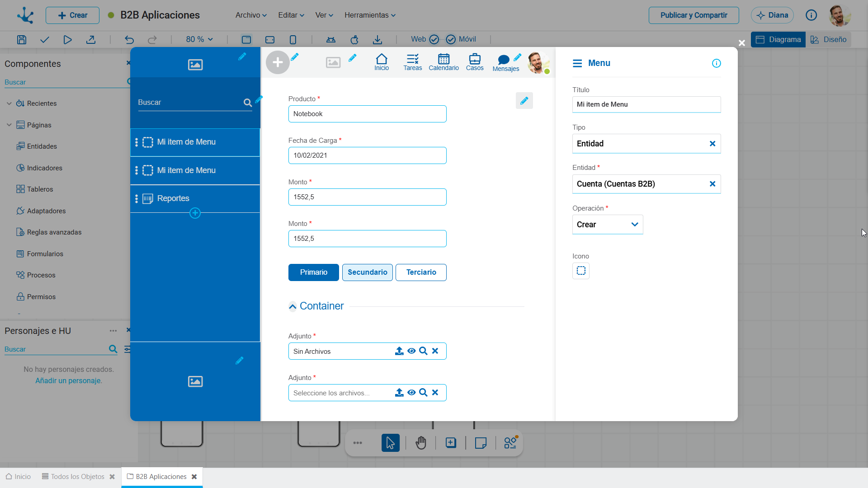The width and height of the screenshot is (868, 488).
Task: Open the Tipo Entidad combo box
Action: click(x=646, y=144)
